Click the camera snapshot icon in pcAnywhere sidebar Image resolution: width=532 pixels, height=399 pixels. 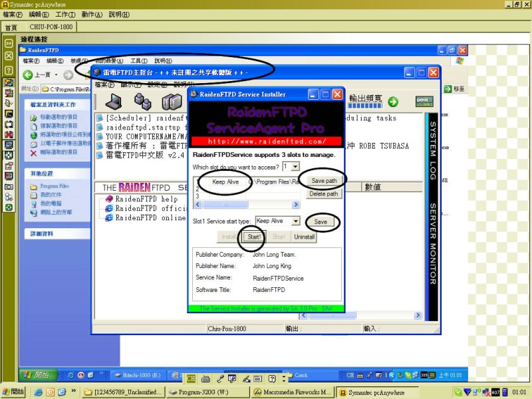coord(9,187)
